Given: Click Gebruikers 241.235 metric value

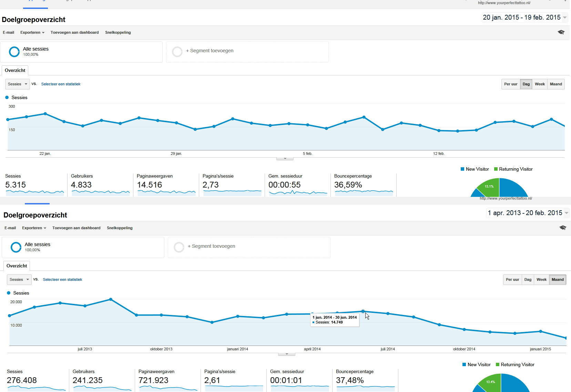Looking at the screenshot, I should (88, 380).
